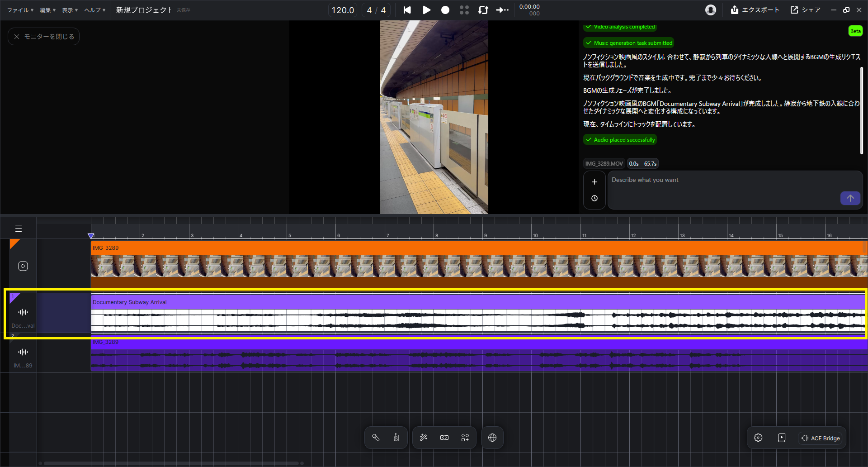Open the ヘルプ menu

pyautogui.click(x=94, y=10)
